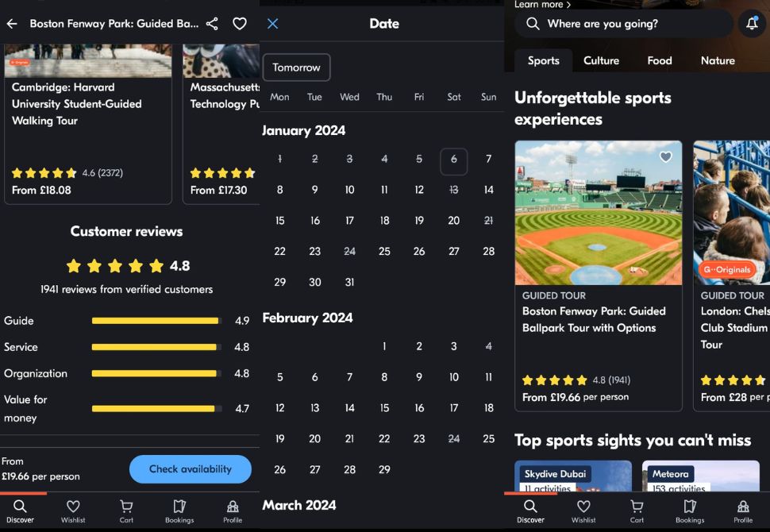Tap the 'From £18.08' price

[x=41, y=190]
